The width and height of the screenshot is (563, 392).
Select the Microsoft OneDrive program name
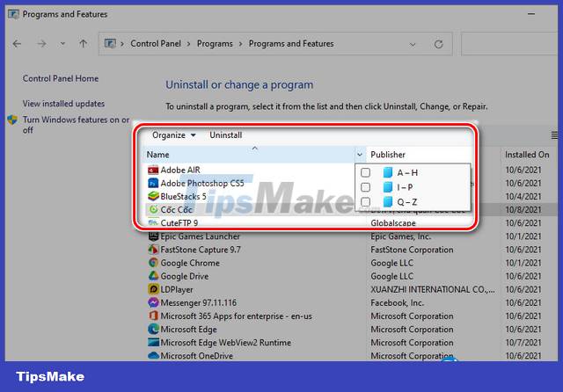coord(196,356)
